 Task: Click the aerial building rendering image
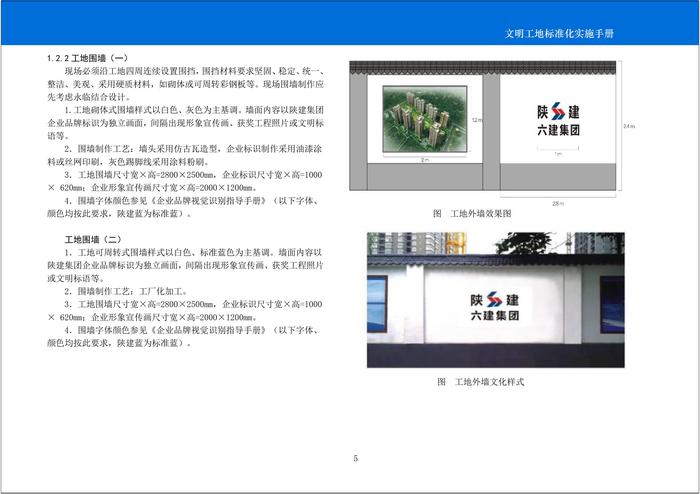tap(425, 119)
